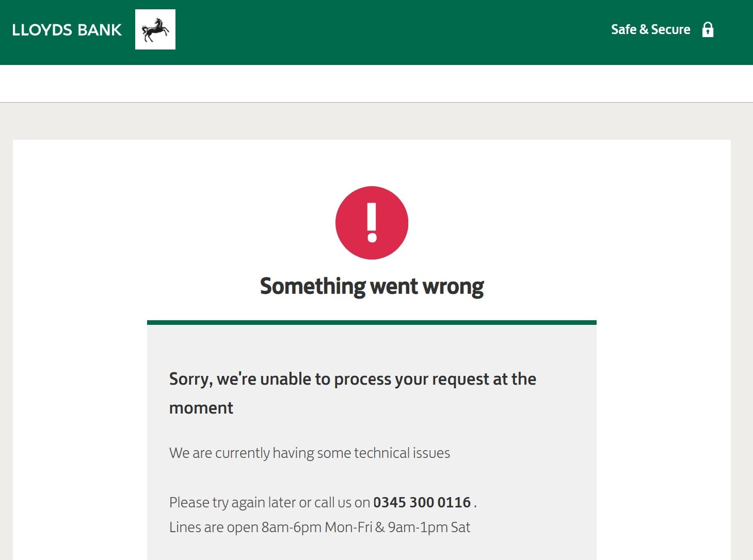Click the dark green divider above the error box
The width and height of the screenshot is (753, 560).
372,322
